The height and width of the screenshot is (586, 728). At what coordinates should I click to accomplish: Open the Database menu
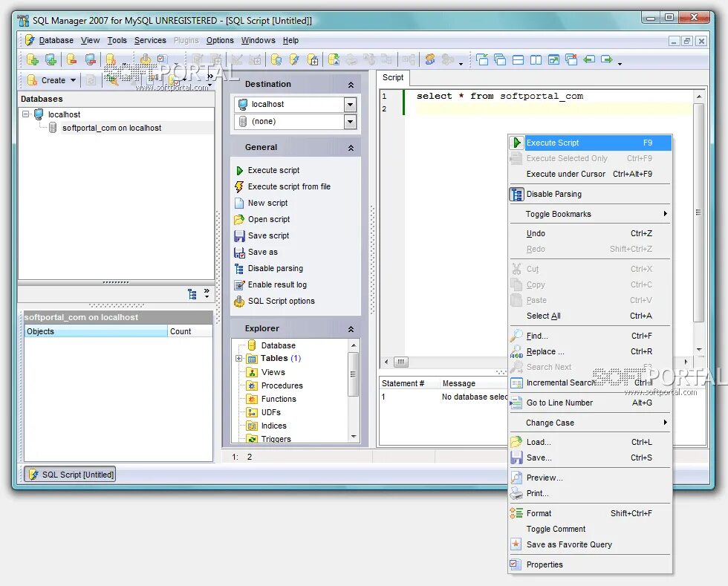click(56, 40)
